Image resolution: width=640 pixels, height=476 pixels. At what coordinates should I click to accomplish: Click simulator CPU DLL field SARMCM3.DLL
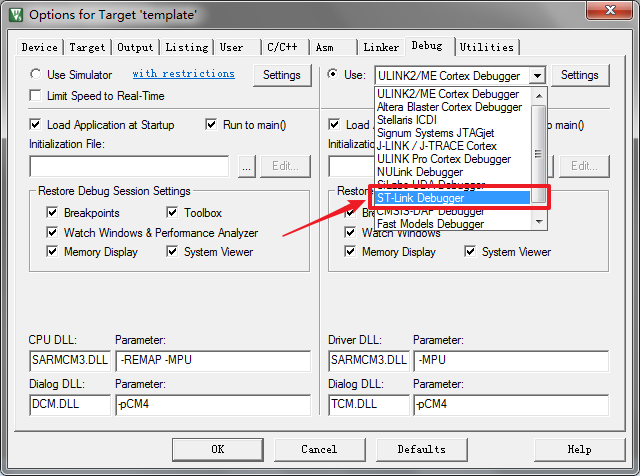tap(70, 360)
